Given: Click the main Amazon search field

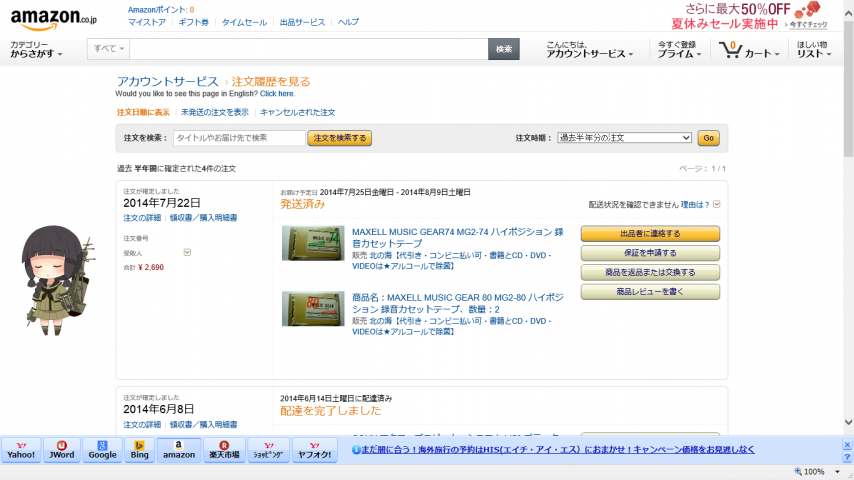Looking at the screenshot, I should pyautogui.click(x=309, y=49).
